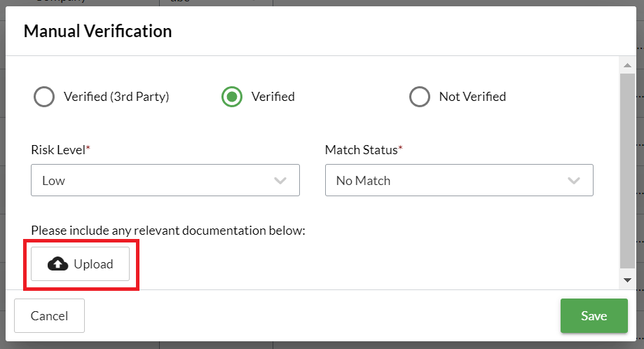Click Cancel to dismiss the dialog
The height and width of the screenshot is (349, 644).
click(49, 316)
